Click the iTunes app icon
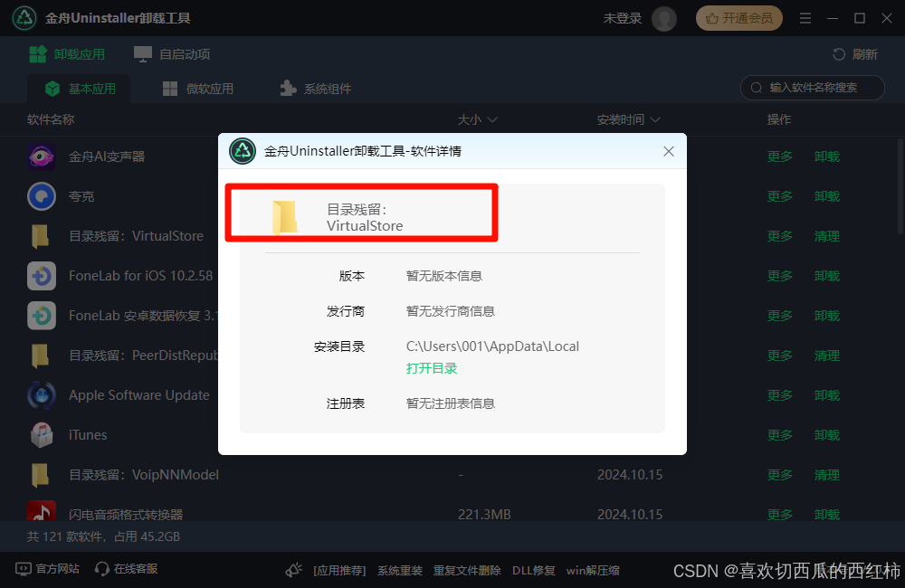Screen dimensions: 905x588 pos(42,435)
